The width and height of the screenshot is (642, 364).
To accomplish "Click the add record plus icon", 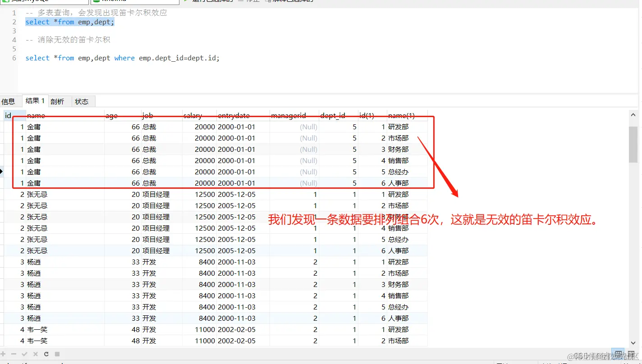I will [x=4, y=354].
